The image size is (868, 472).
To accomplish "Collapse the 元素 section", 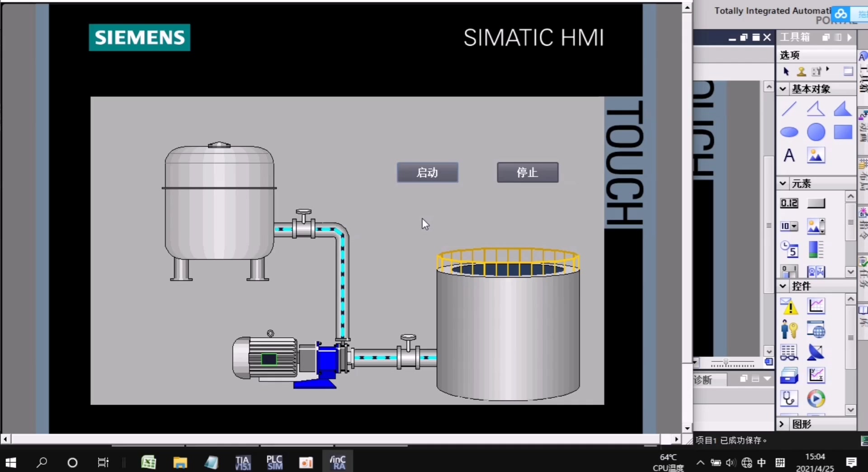I will point(783,184).
